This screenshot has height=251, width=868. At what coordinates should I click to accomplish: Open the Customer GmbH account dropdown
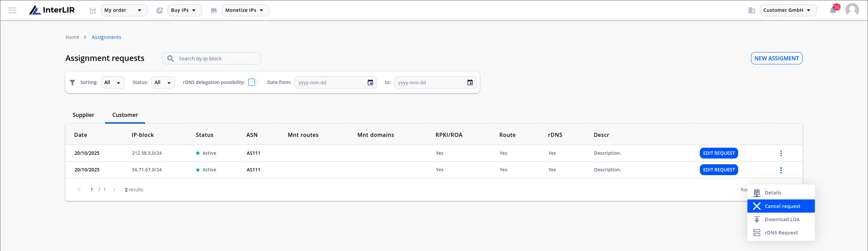click(x=788, y=10)
